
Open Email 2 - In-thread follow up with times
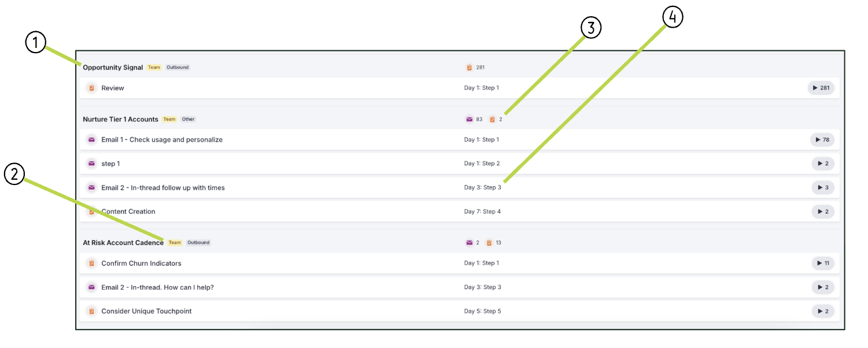(163, 188)
